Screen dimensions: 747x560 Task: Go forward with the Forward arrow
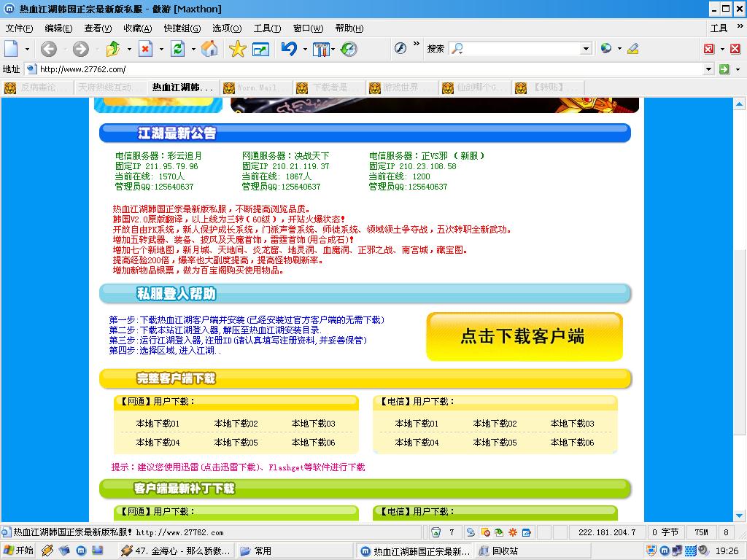pyautogui.click(x=80, y=49)
